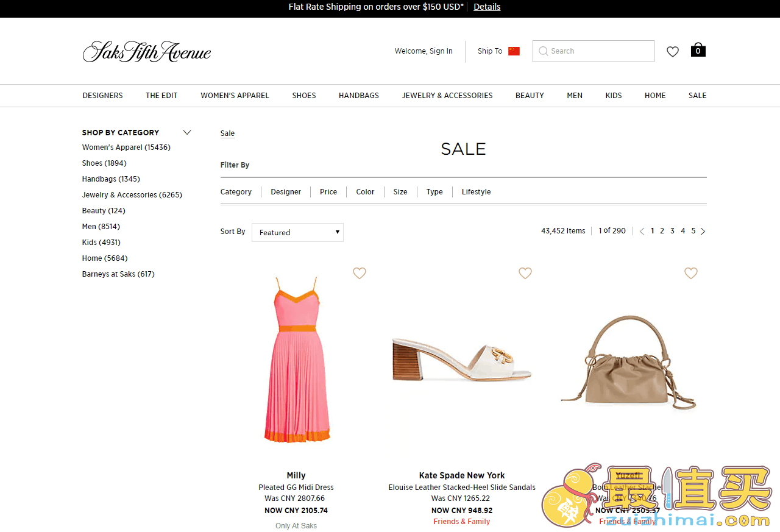Screen dimensions: 780x532
Task: Expand the Category filter
Action: pos(236,192)
